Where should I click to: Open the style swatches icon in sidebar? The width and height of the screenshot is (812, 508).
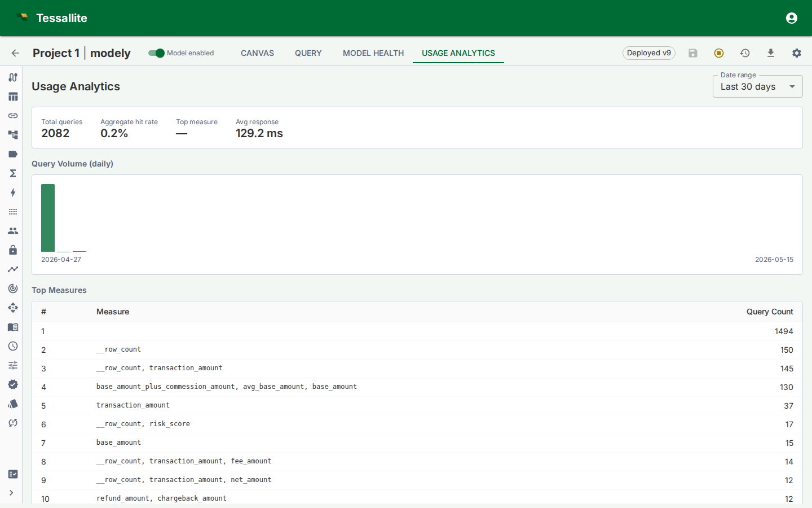click(x=13, y=404)
